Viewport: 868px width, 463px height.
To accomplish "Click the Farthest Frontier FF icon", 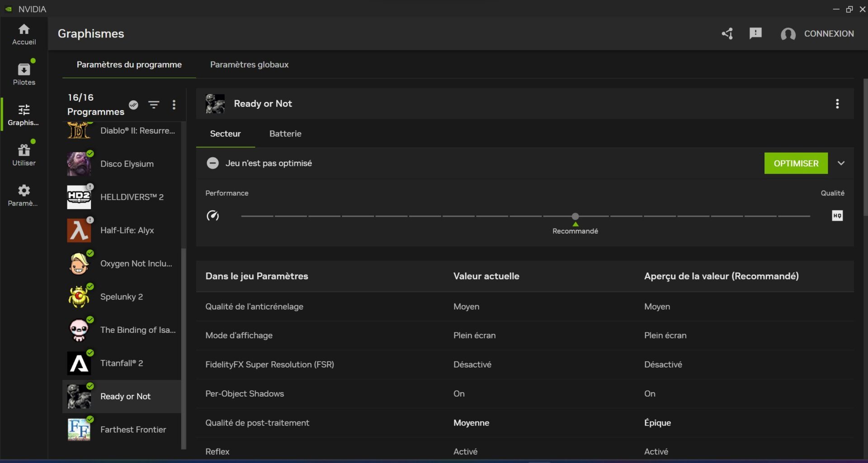I will (x=79, y=430).
